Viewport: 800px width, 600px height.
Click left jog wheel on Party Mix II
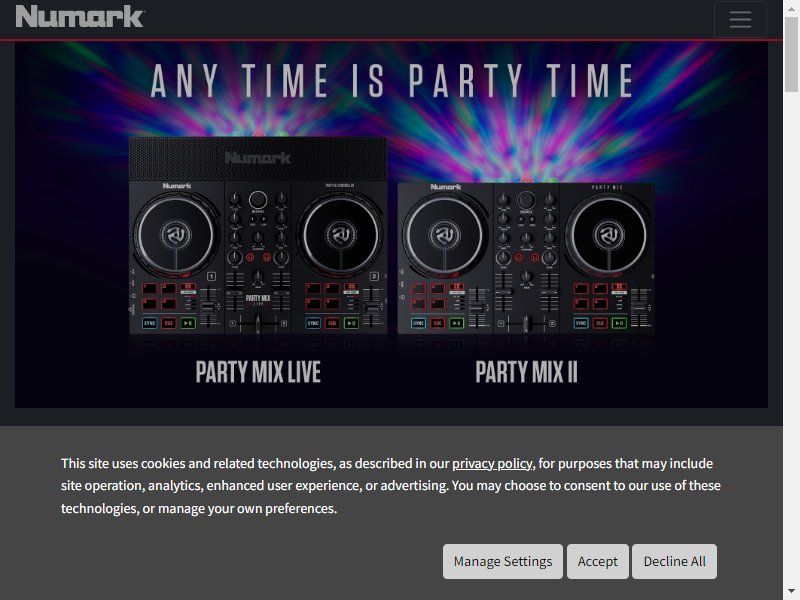pyautogui.click(x=444, y=236)
